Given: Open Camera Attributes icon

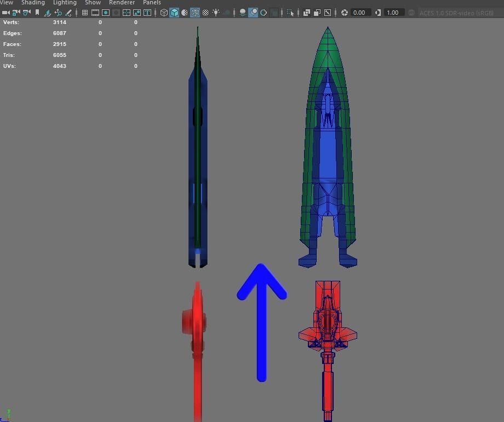Looking at the screenshot, I should click(27, 13).
